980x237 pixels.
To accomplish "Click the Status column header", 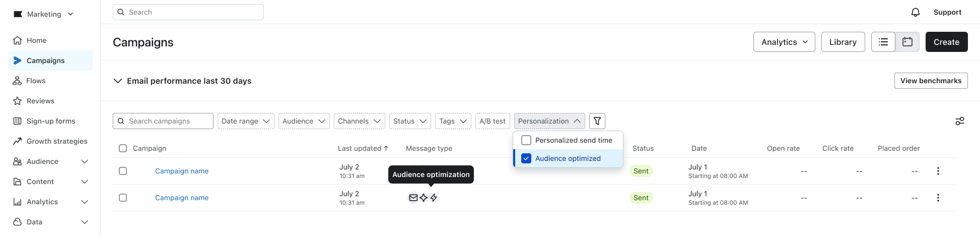I will click(643, 148).
